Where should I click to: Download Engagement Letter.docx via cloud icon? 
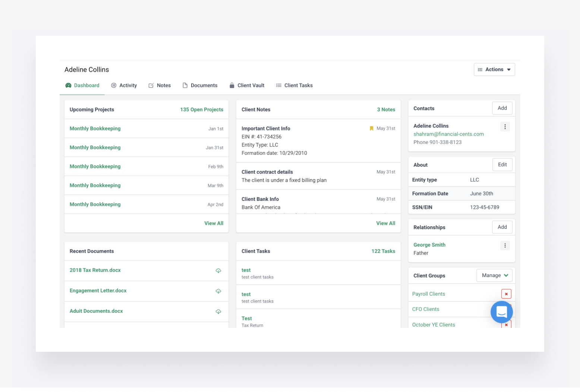pyautogui.click(x=218, y=291)
